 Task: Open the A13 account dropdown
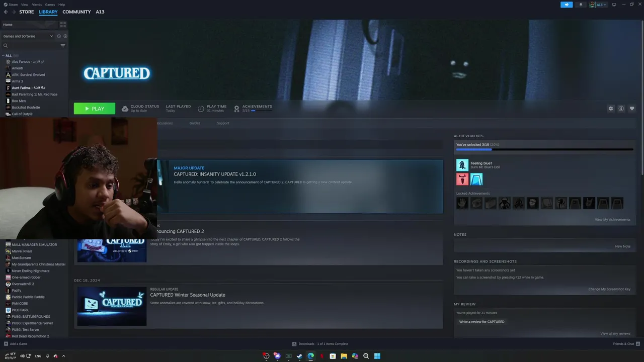pos(598,5)
